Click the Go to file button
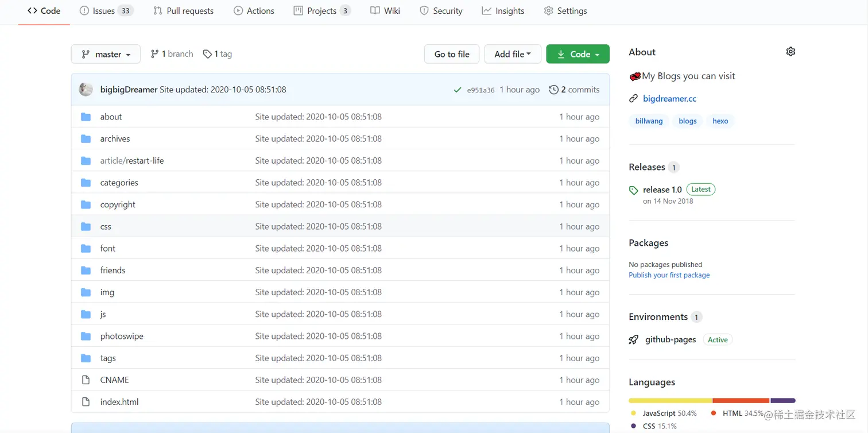The width and height of the screenshot is (868, 433). (x=452, y=54)
